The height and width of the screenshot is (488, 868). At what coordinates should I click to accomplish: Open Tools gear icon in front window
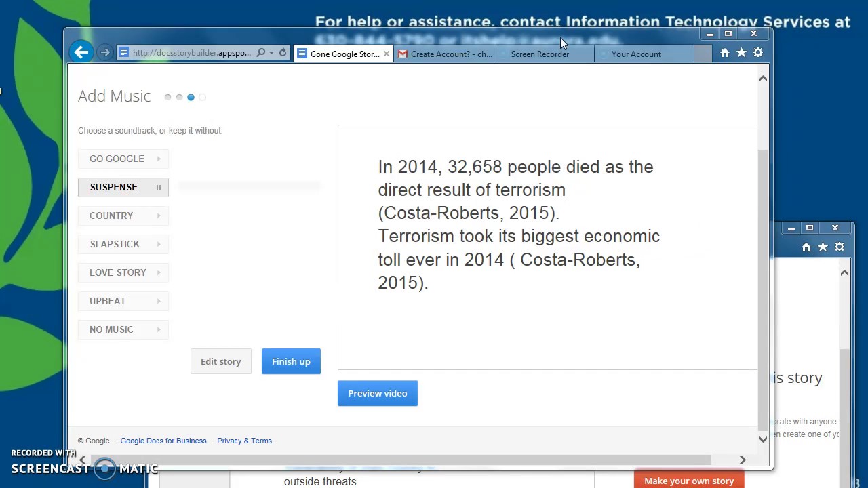[758, 53]
